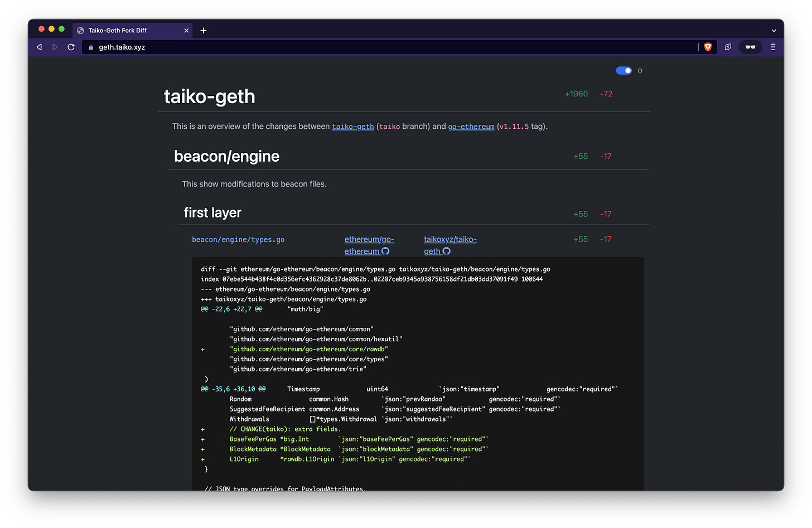Collapse the taiko-geth main heading
The image size is (812, 528).
point(210,96)
